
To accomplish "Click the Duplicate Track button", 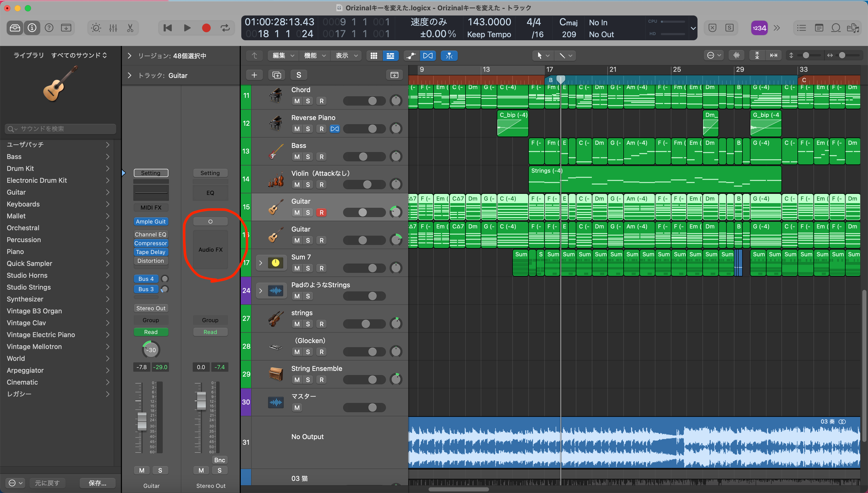I will (x=276, y=75).
